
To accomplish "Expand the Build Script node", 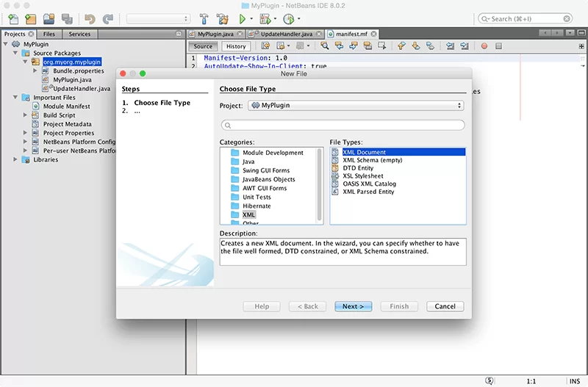I will [x=25, y=115].
